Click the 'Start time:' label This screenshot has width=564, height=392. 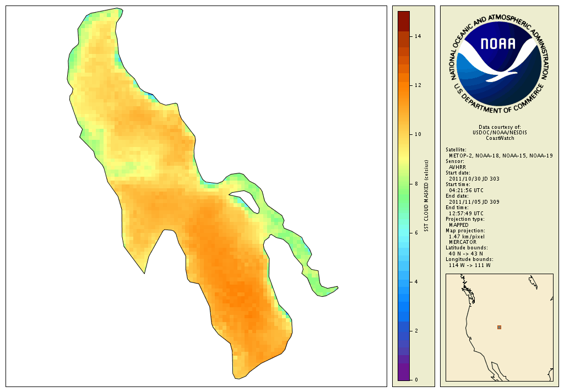point(458,184)
